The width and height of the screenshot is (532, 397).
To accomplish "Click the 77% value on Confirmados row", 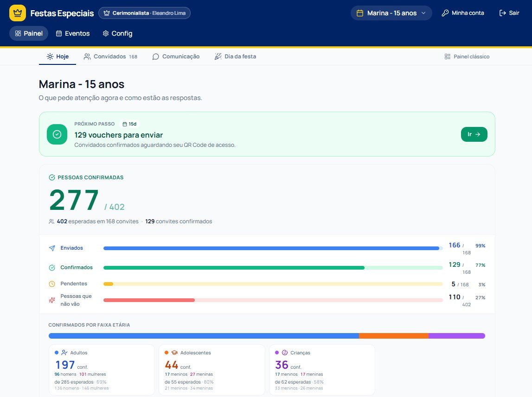I will tap(480, 265).
